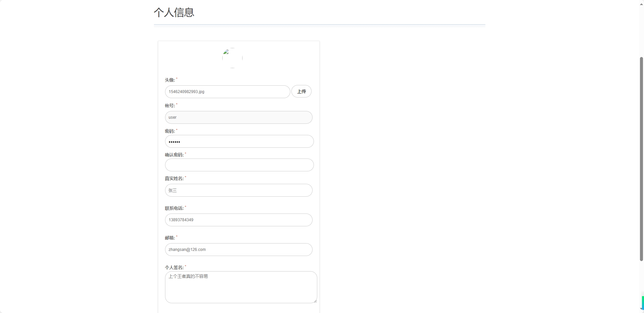Click the textarea resize handle corner
This screenshot has height=313, width=644.
315,301
